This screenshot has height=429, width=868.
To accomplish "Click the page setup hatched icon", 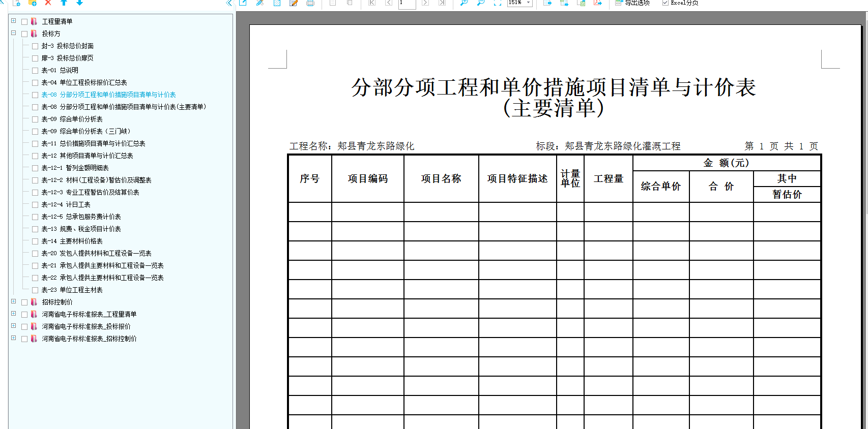I will [277, 3].
